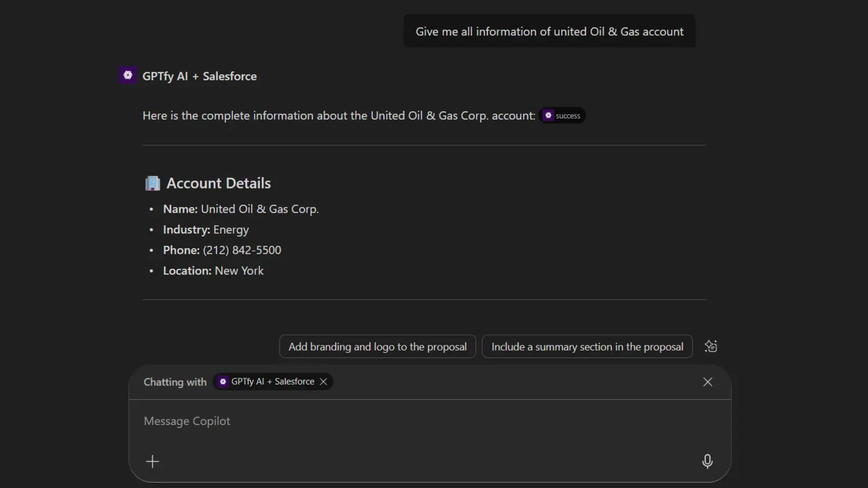Click the microphone icon to dictate a message

coord(707,461)
